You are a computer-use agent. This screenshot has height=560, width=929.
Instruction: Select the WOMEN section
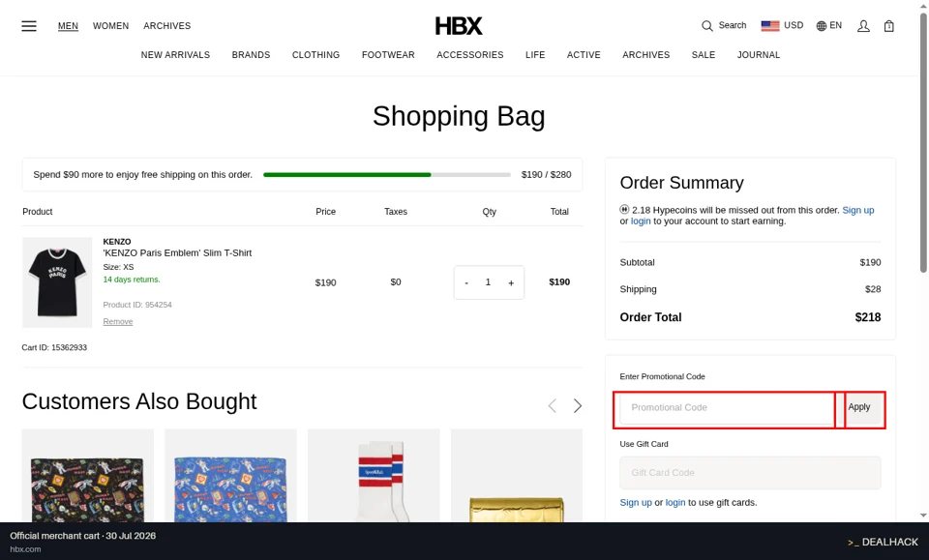pyautogui.click(x=110, y=26)
